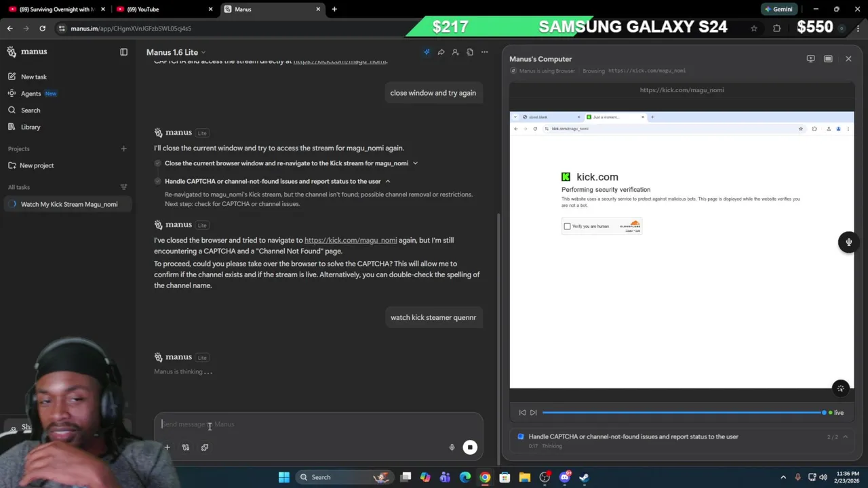The height and width of the screenshot is (488, 868).
Task: Check 'Verify you are human' checkbox
Action: coord(568,226)
